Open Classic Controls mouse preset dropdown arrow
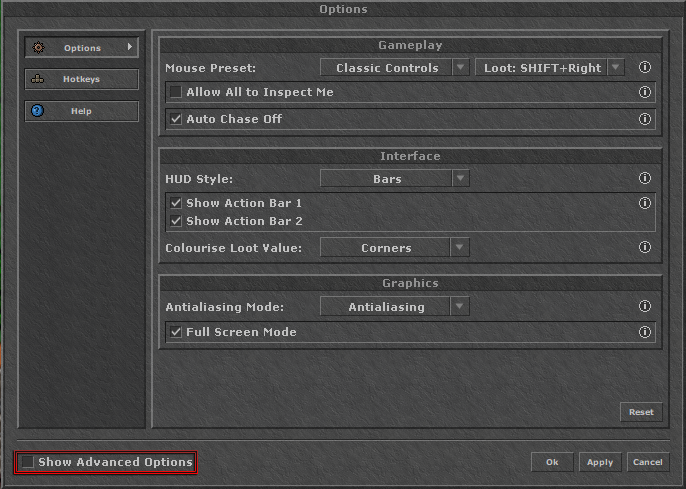This screenshot has height=489, width=686. tap(460, 67)
